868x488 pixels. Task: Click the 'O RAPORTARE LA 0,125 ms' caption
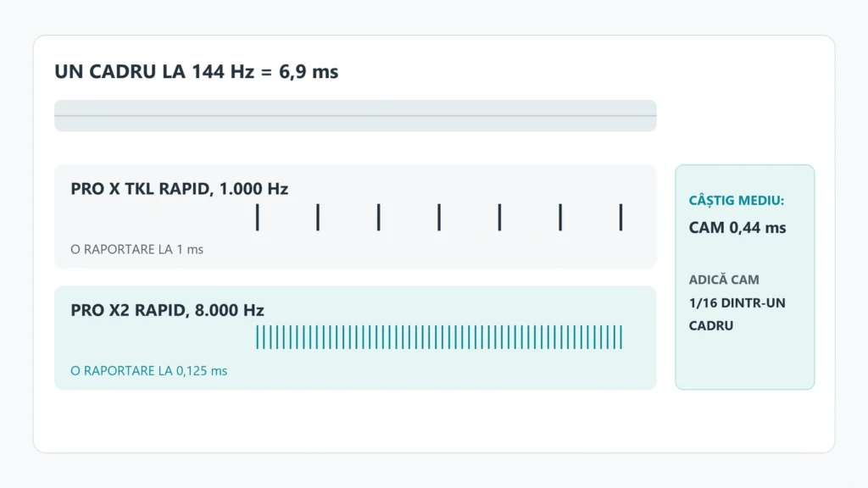[x=149, y=371]
